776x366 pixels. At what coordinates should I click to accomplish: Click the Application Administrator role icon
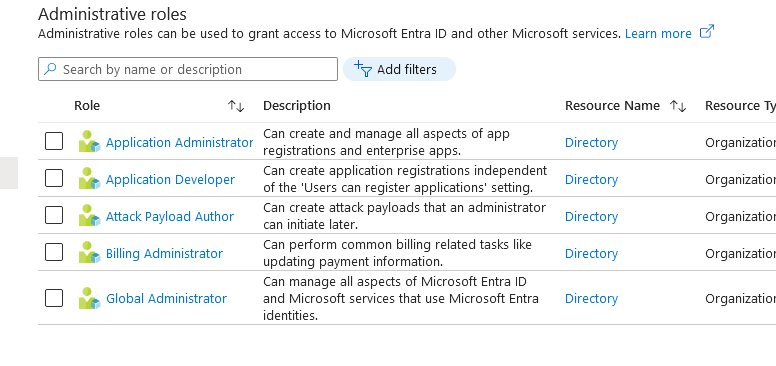[x=90, y=141]
